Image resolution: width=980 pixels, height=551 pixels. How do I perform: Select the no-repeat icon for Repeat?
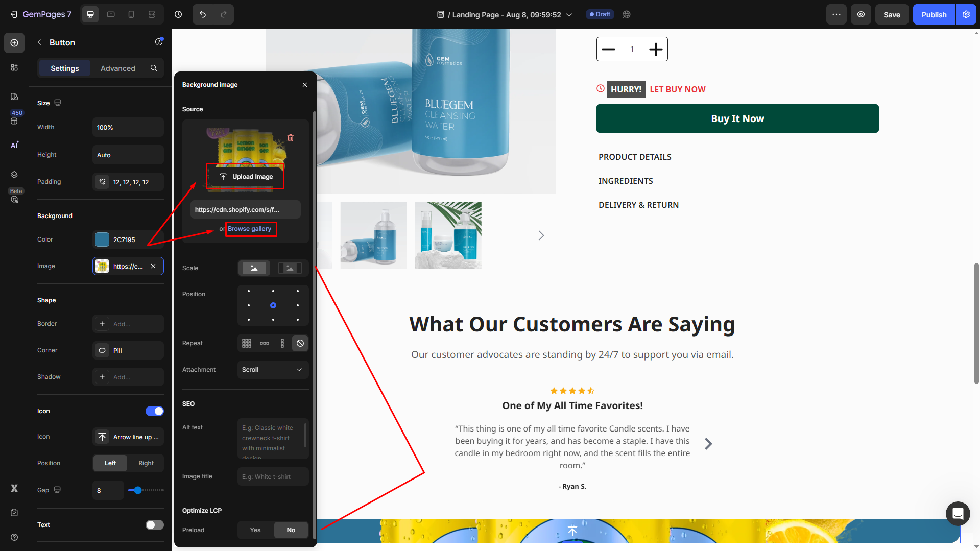coord(300,343)
